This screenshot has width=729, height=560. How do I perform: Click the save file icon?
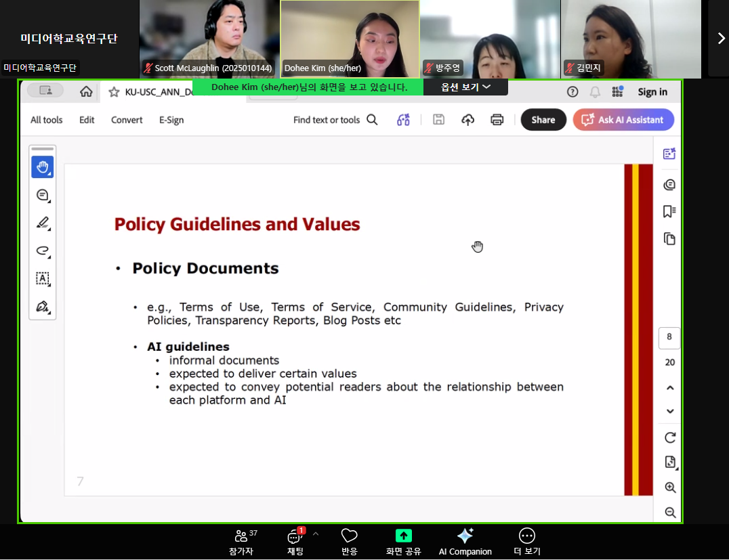click(x=438, y=120)
